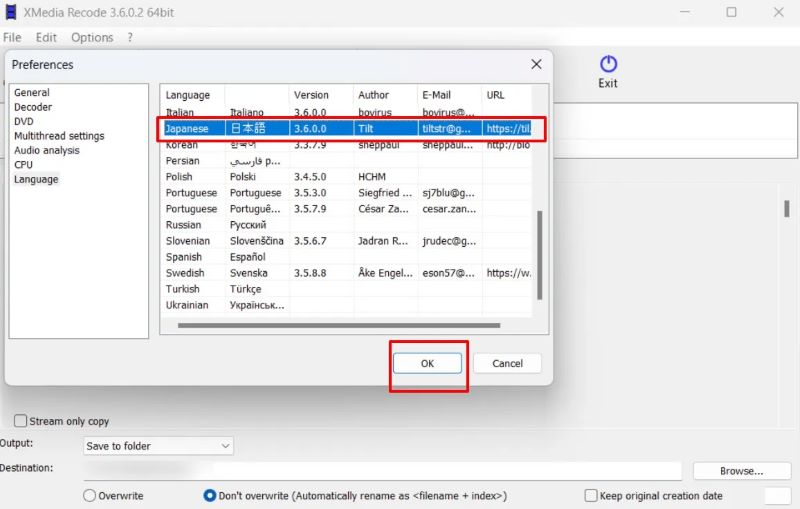Open the File menu
The height and width of the screenshot is (509, 800).
coord(12,37)
